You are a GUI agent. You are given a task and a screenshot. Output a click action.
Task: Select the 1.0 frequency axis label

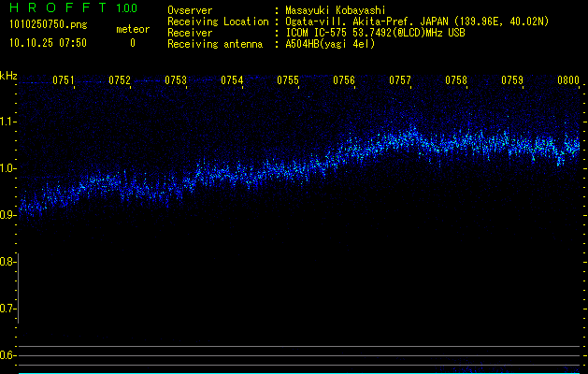[8, 168]
